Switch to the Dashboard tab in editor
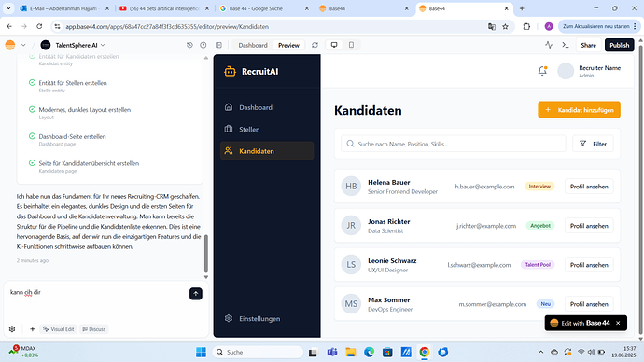Screen dimensions: 644x362 pos(253,45)
